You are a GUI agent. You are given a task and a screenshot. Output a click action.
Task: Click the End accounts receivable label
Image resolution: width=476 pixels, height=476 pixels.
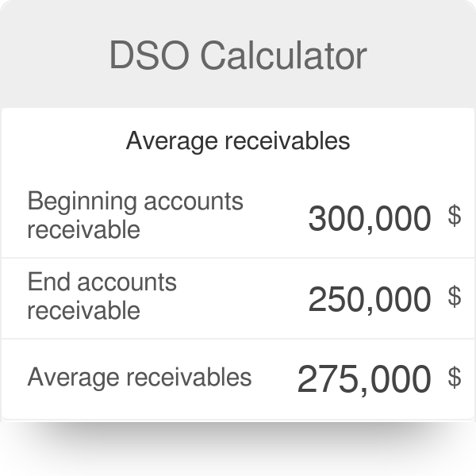click(102, 296)
